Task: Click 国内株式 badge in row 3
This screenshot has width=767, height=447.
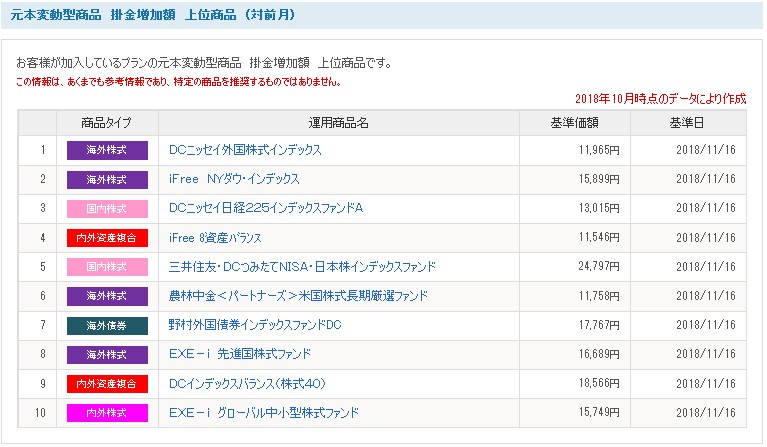Action: [x=107, y=209]
